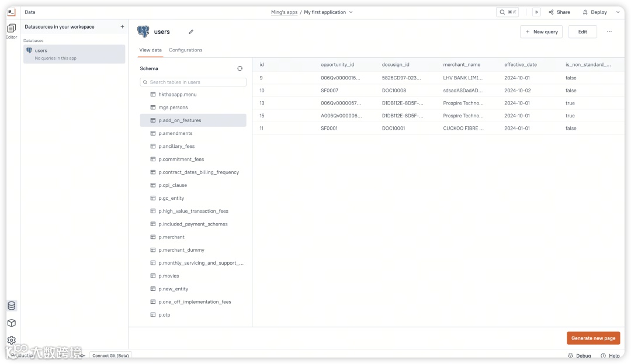Click the PostgreSQL elephant icon next to users title
The height and width of the screenshot is (364, 631).
[x=143, y=32]
